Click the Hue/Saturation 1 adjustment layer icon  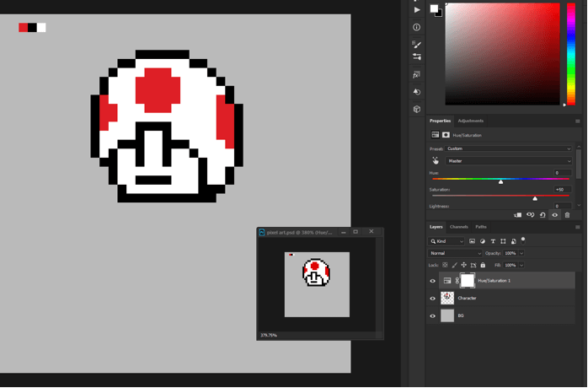click(447, 281)
